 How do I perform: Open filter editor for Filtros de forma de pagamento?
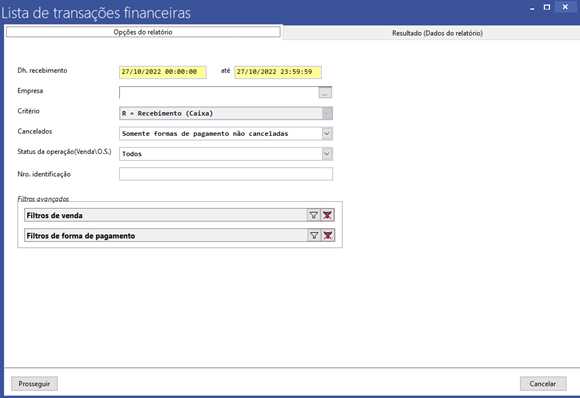[x=314, y=235]
